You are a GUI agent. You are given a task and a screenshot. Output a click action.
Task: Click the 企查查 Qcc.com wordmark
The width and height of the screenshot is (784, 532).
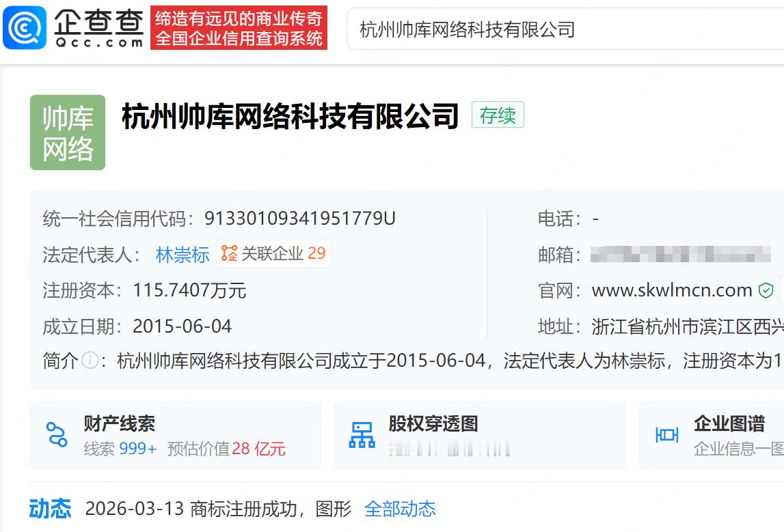[x=99, y=28]
